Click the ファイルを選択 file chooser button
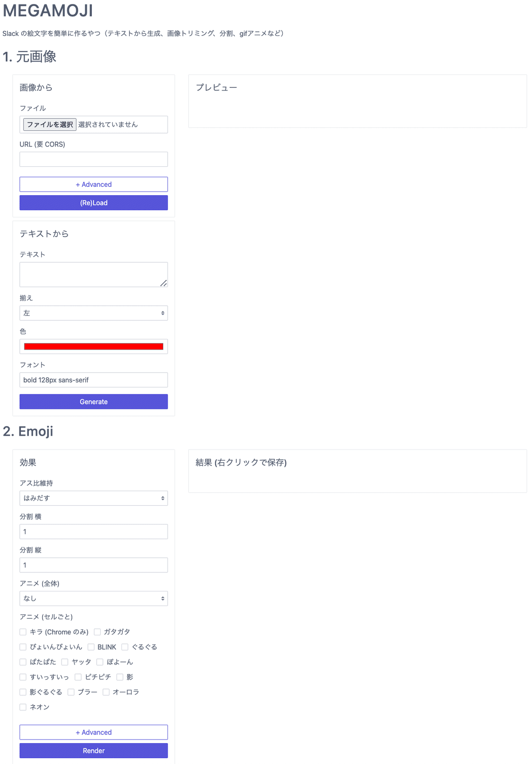This screenshot has width=532, height=764. [x=50, y=124]
